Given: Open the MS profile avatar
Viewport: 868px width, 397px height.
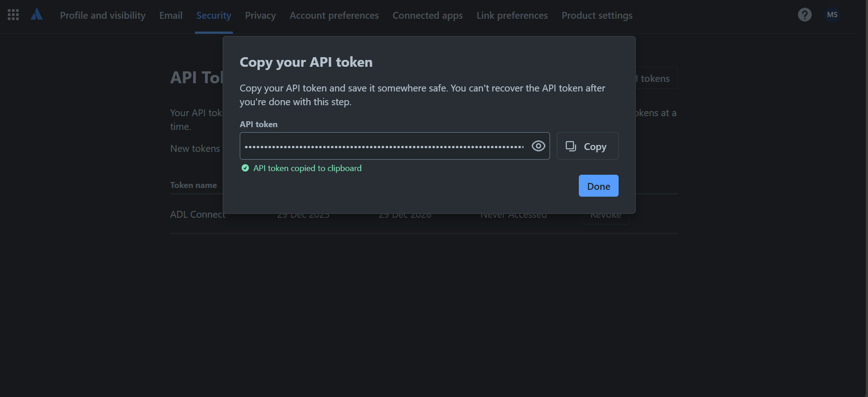Looking at the screenshot, I should point(832,15).
